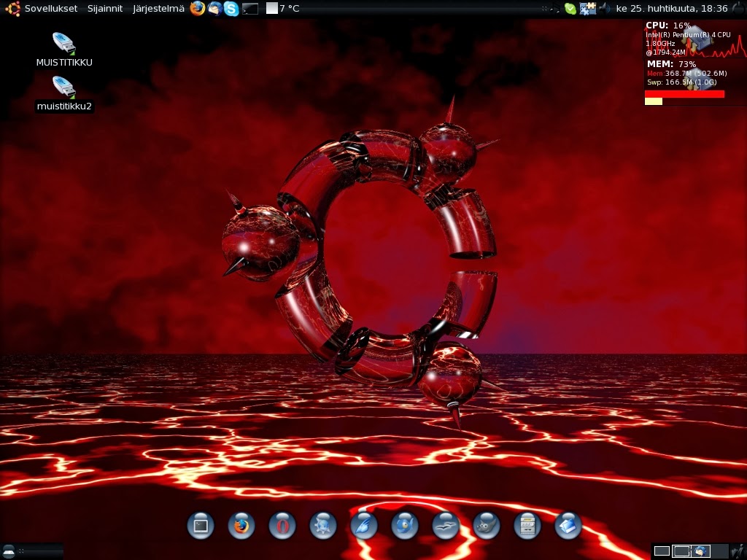This screenshot has height=560, width=747.
Task: Mute audio via the volume tray icon
Action: click(603, 9)
